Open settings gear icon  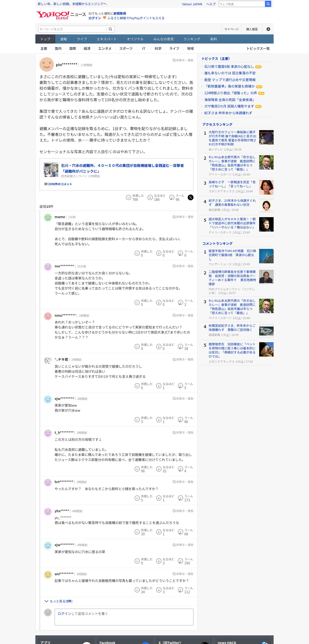(268, 29)
